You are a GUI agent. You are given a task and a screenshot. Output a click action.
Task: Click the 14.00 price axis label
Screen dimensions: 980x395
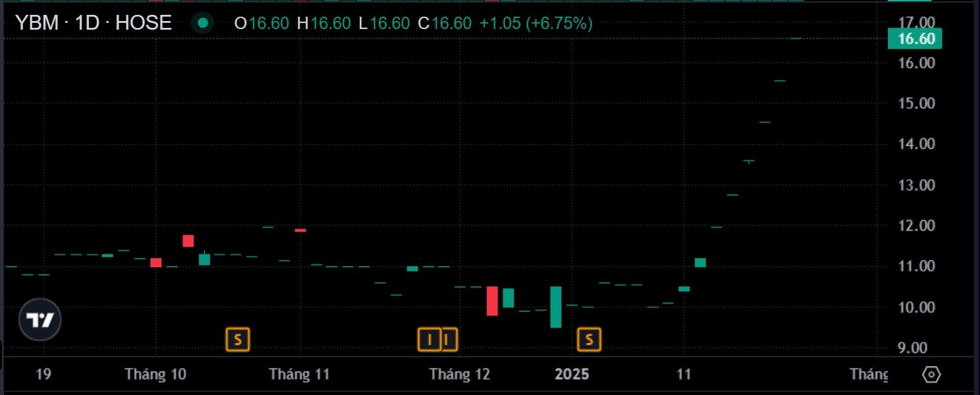coord(916,143)
